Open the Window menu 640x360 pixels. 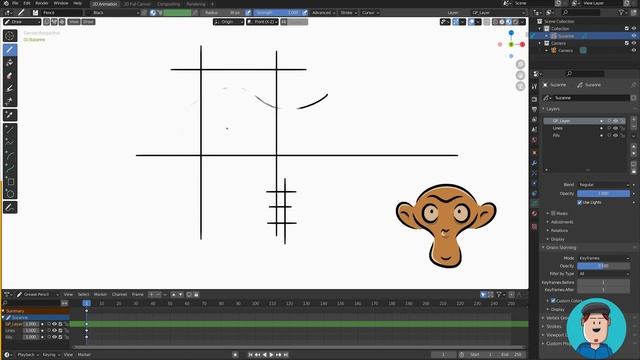(x=61, y=3)
